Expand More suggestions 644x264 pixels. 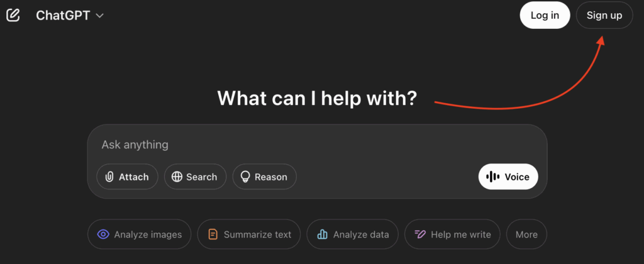526,234
